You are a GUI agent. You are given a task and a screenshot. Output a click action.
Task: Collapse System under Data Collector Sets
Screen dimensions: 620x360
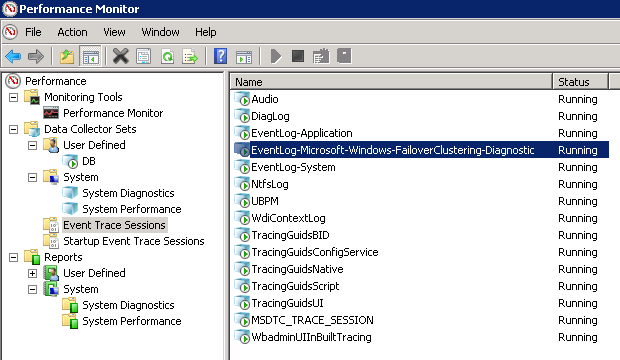click(x=32, y=177)
